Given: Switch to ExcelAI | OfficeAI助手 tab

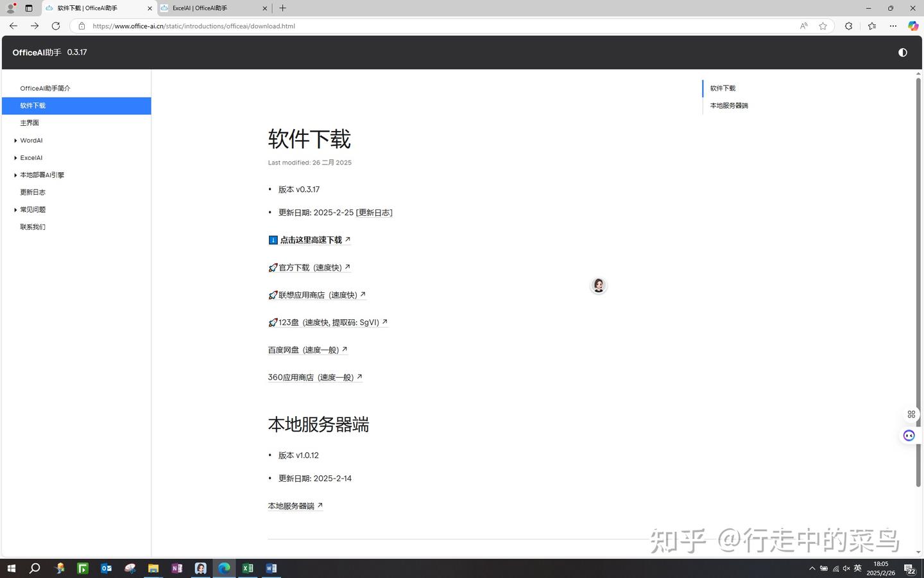Looking at the screenshot, I should pos(214,8).
